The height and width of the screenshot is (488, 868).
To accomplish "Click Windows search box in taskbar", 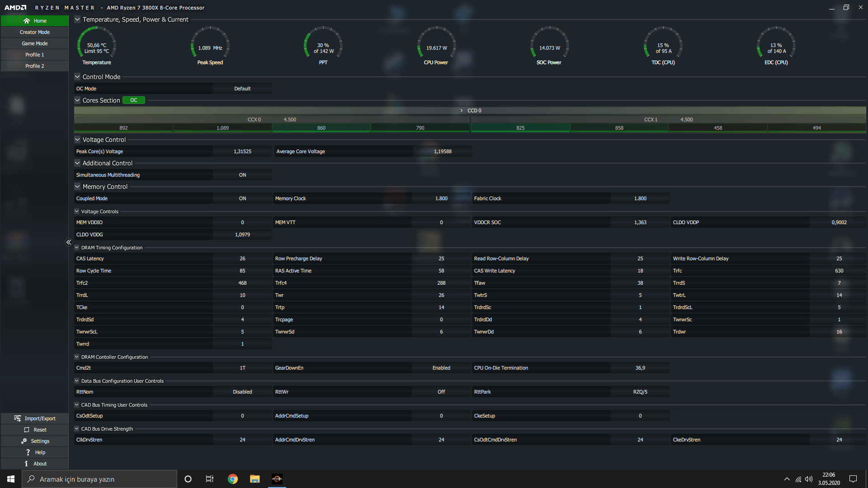I will (x=99, y=479).
